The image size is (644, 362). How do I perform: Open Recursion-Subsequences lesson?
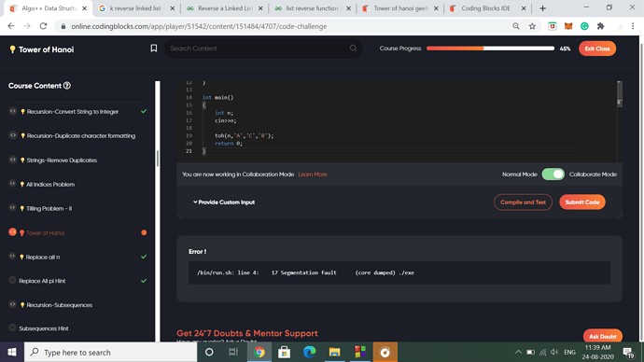[59, 305]
